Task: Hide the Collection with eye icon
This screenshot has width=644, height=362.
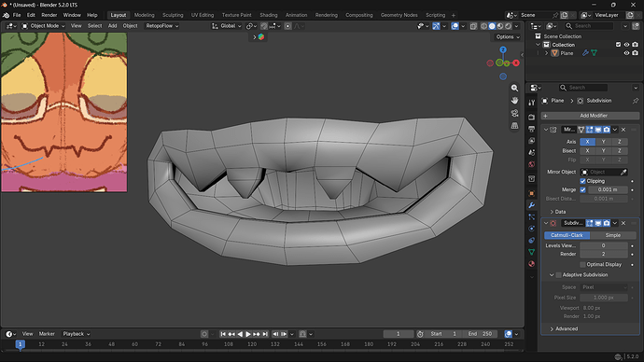Action: (x=626, y=45)
